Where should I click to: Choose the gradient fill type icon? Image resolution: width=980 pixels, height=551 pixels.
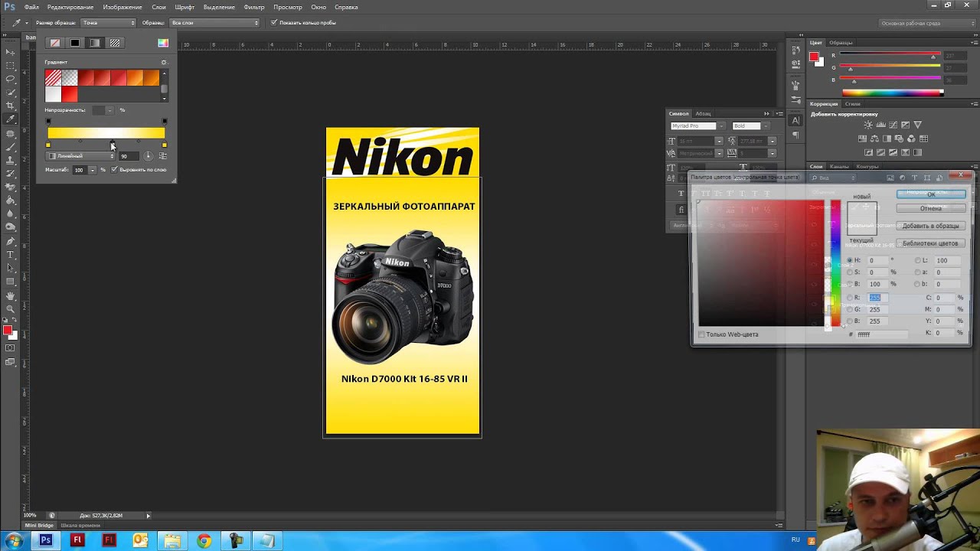[x=94, y=43]
